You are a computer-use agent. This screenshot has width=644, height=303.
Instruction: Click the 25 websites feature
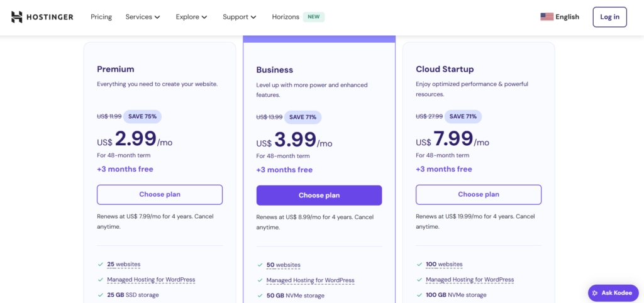pos(124,265)
